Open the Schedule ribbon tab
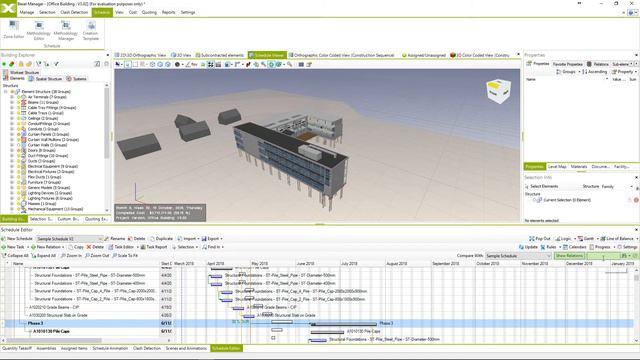This screenshot has height=360, width=640. coord(102,13)
